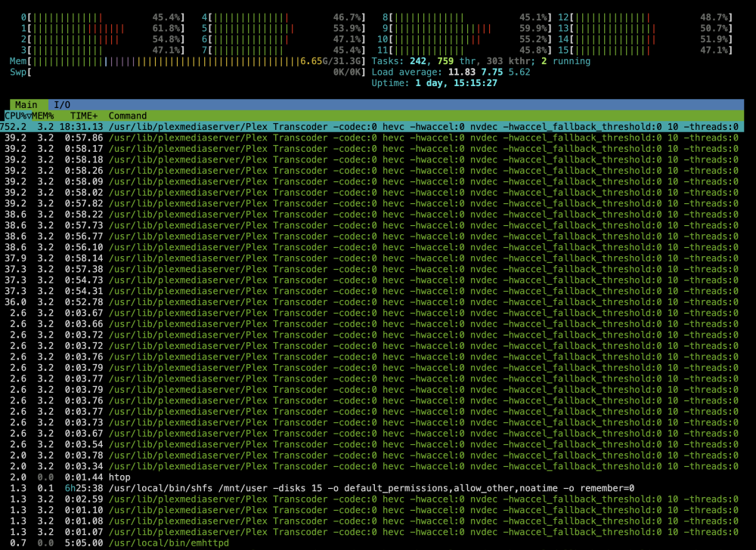
Task: Select the process row with time 0:03.54
Action: pyautogui.click(x=372, y=444)
